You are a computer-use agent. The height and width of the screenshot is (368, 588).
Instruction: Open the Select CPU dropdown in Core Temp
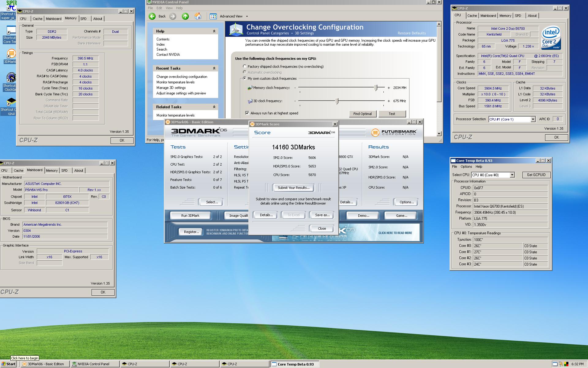click(512, 175)
